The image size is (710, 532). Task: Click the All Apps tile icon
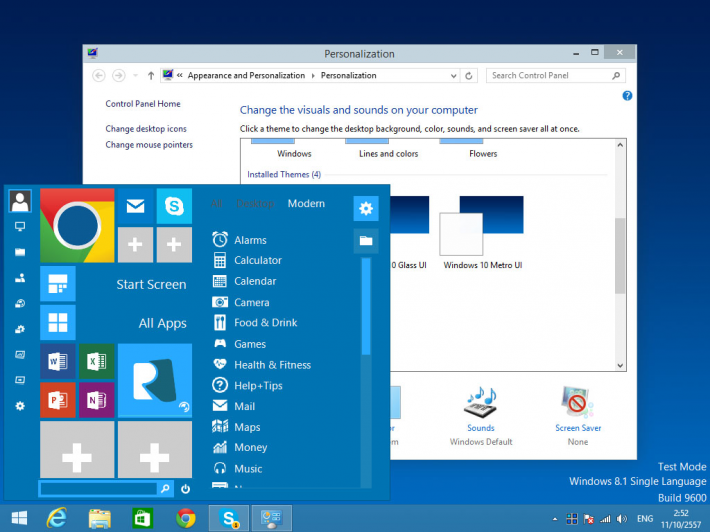pyautogui.click(x=58, y=322)
